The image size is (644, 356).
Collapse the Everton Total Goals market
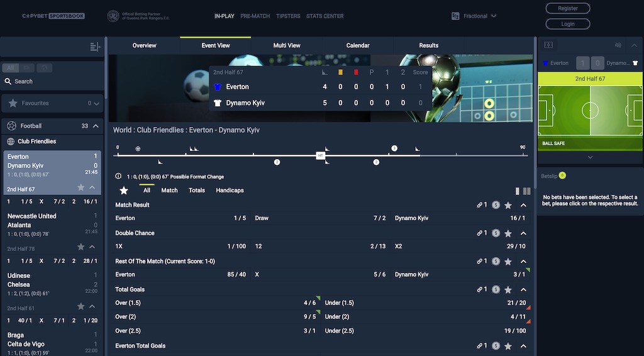pyautogui.click(x=523, y=346)
